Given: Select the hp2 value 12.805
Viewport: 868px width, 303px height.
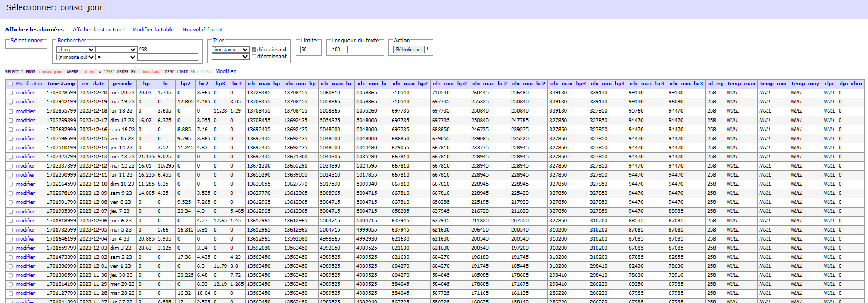Looking at the screenshot, I should coord(185,102).
